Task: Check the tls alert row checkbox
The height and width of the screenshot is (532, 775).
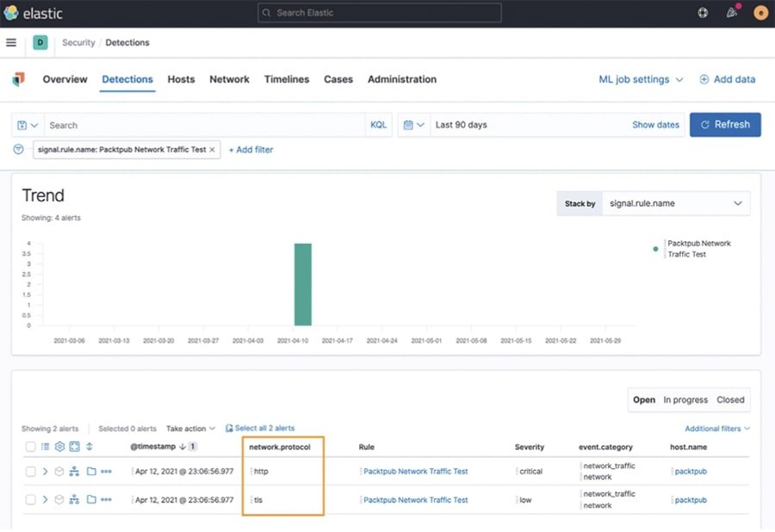Action: (30, 499)
